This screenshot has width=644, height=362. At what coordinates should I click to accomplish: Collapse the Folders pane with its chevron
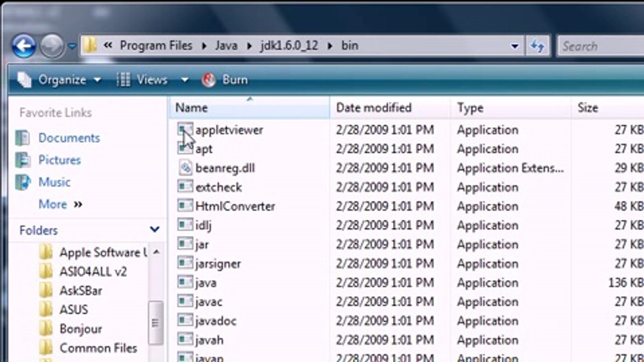click(x=154, y=230)
